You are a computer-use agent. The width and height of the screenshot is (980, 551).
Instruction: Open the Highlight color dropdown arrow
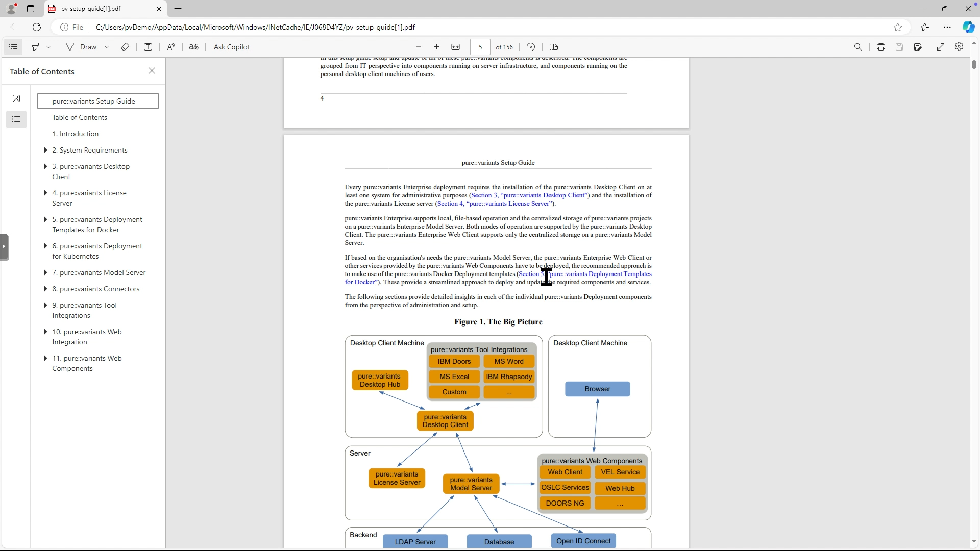pos(48,47)
